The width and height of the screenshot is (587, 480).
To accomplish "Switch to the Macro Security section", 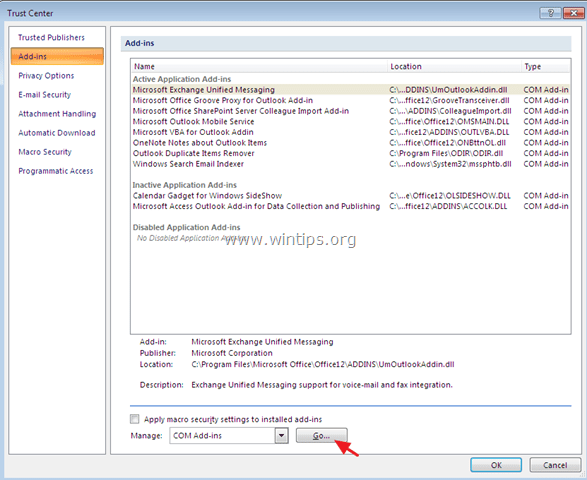I will [x=45, y=152].
